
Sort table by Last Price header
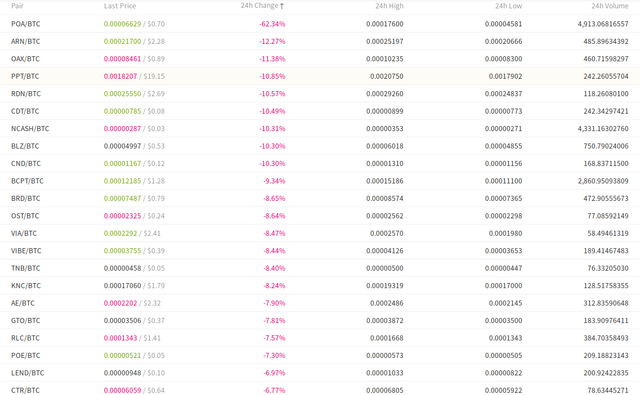tap(120, 6)
